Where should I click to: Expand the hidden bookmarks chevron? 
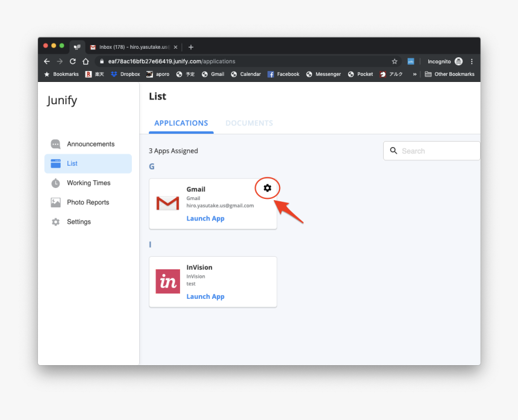(x=414, y=74)
